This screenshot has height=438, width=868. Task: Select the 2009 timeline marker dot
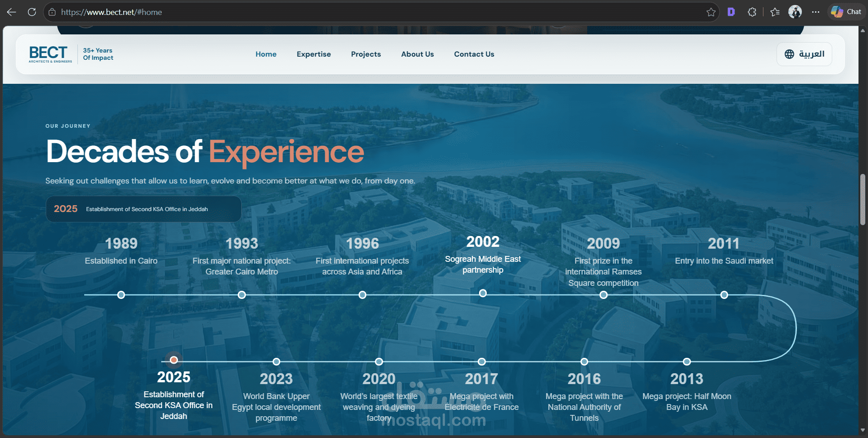tap(604, 295)
